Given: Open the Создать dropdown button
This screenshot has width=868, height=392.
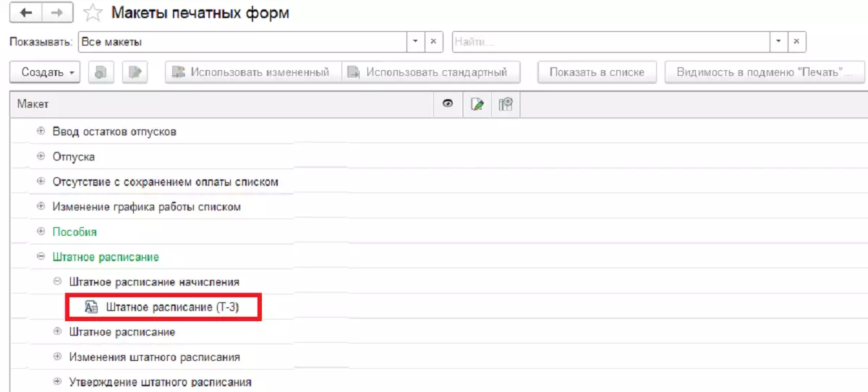Looking at the screenshot, I should tap(46, 72).
